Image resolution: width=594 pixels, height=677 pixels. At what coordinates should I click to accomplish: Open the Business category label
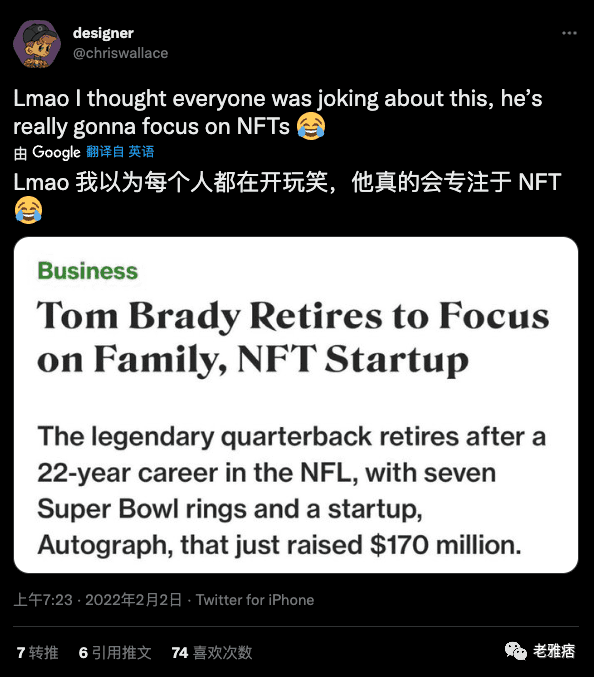(x=88, y=271)
